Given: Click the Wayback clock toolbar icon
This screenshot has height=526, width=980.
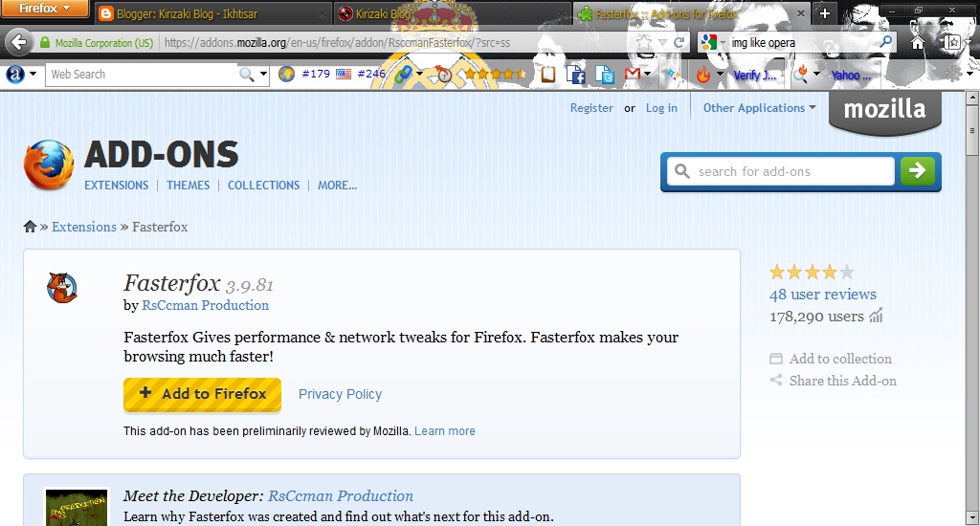Looking at the screenshot, I should [x=443, y=75].
